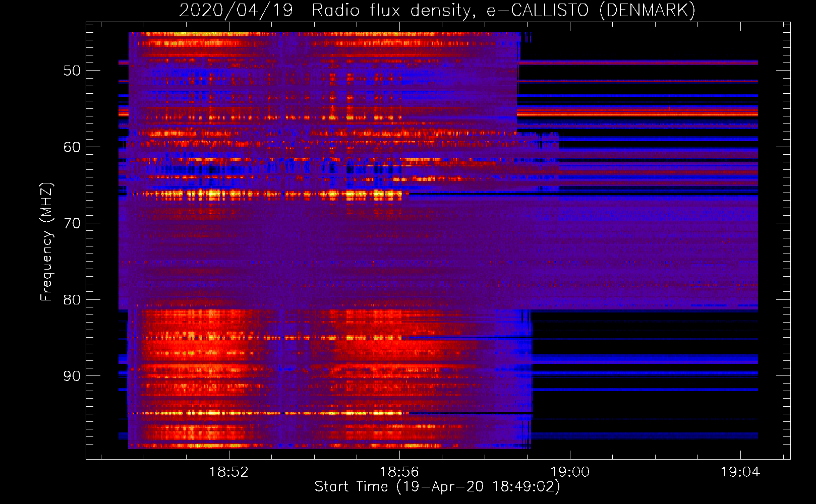Click the 90 frequency tick label

tap(72, 376)
